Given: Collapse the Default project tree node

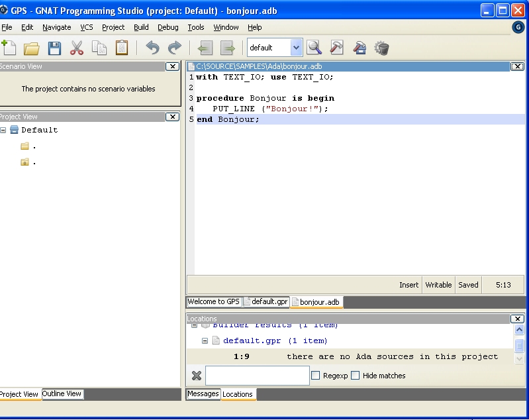Looking at the screenshot, I should 3,130.
